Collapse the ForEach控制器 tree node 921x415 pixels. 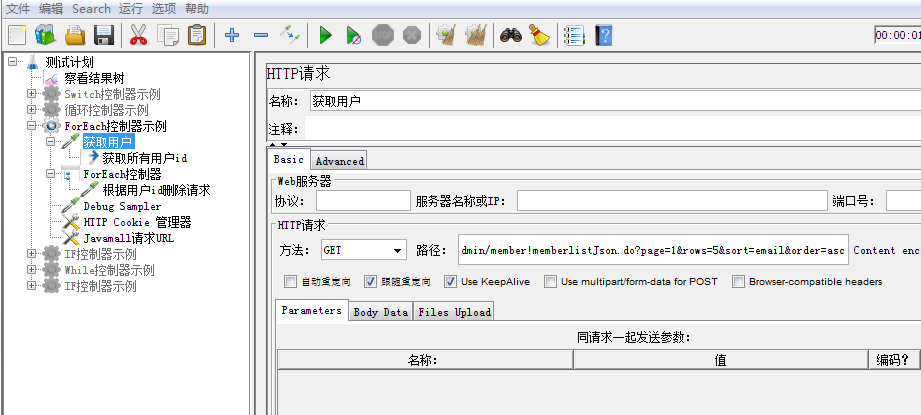pyautogui.click(x=51, y=174)
